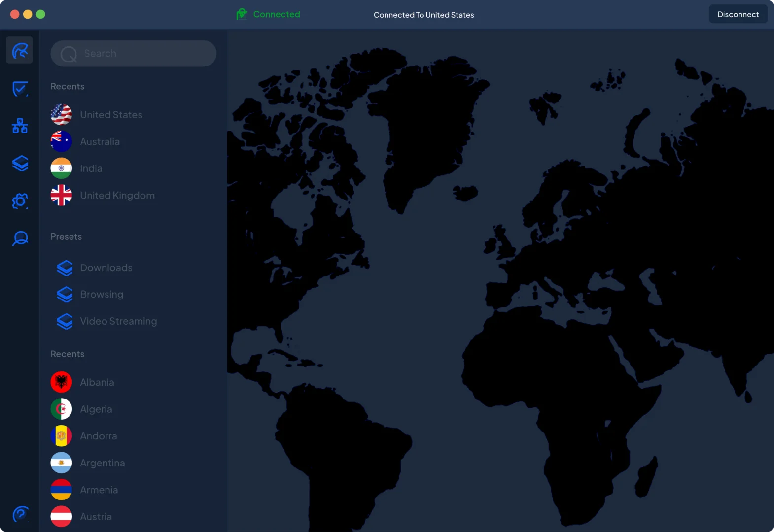Select Australia from the Recents list
Image resolution: width=774 pixels, height=532 pixels.
click(x=100, y=142)
